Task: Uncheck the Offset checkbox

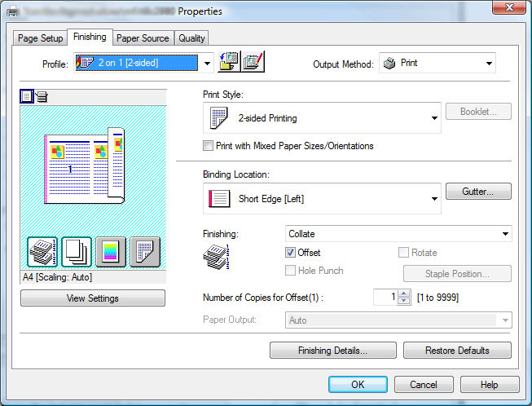Action: tap(290, 252)
